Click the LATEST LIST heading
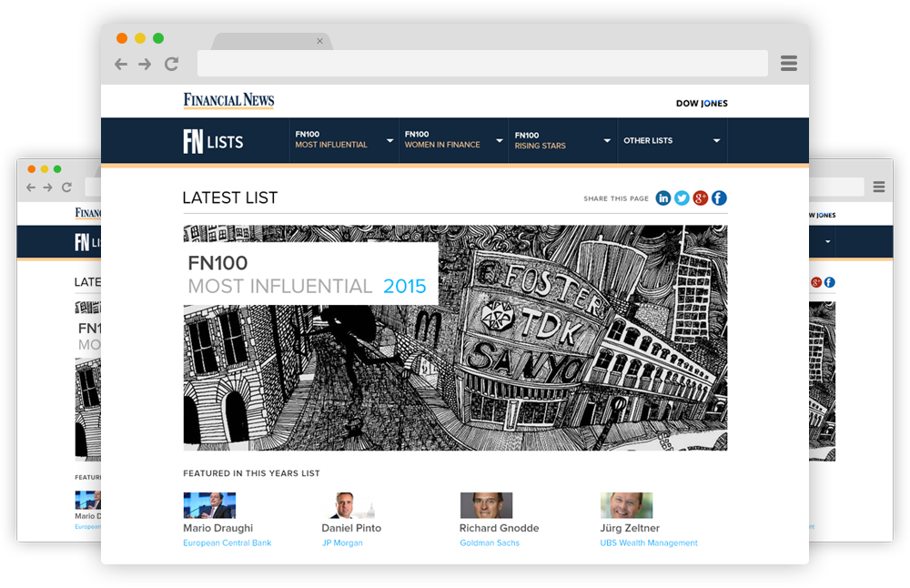Screen dimensions: 910x588 (x=230, y=198)
